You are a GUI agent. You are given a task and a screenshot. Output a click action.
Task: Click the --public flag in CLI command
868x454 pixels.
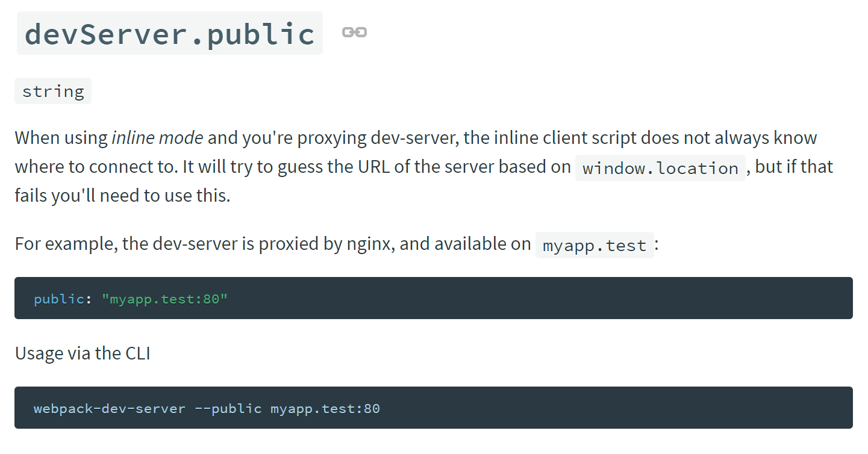click(x=228, y=409)
